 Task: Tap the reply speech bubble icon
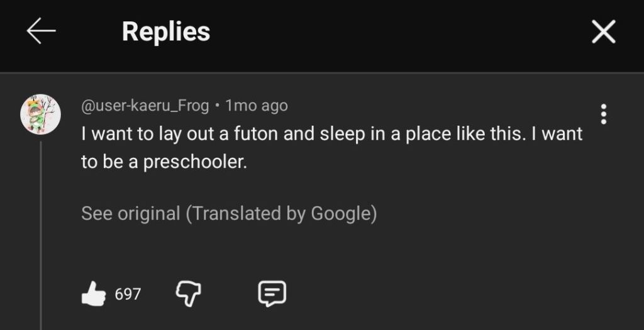(x=272, y=293)
